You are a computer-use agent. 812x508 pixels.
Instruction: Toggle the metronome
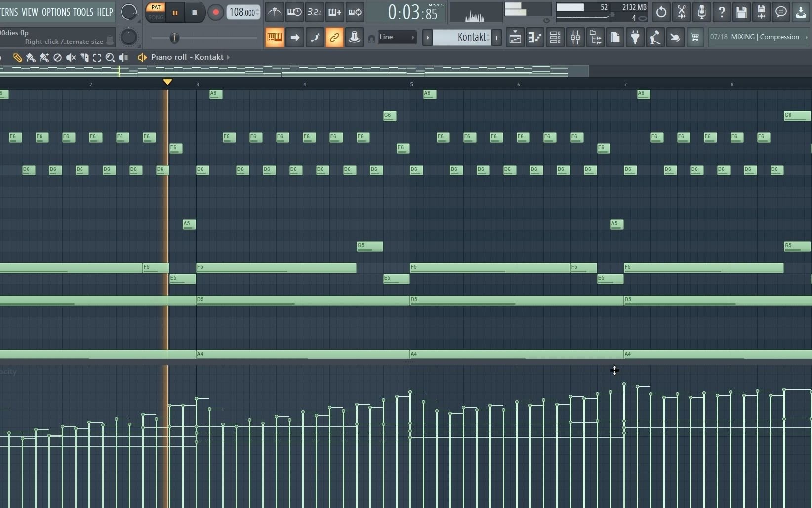tap(275, 12)
